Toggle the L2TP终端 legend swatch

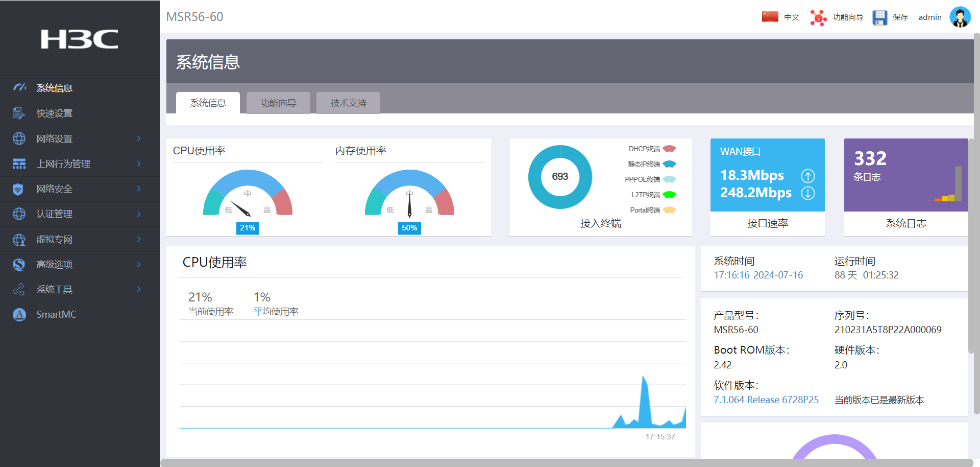coord(670,195)
